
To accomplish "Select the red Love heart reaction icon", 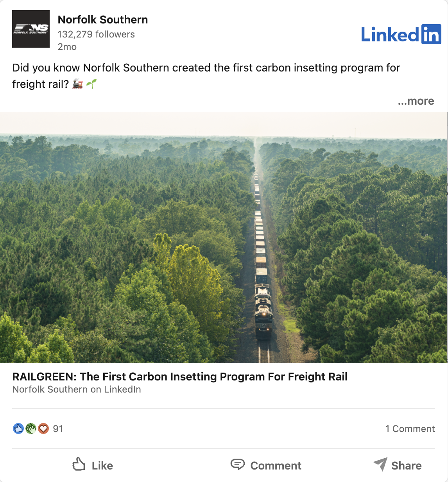I will coord(43,428).
